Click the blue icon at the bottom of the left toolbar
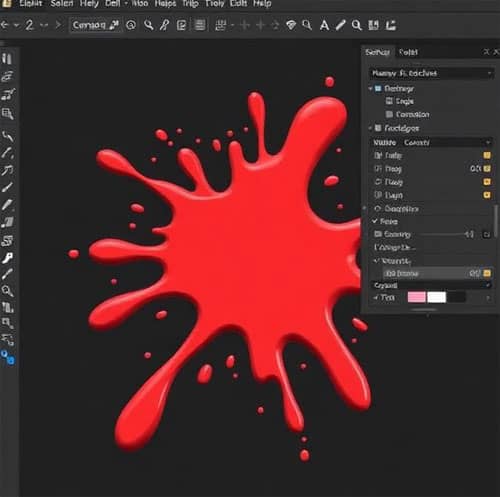The image size is (500, 497). (x=8, y=357)
